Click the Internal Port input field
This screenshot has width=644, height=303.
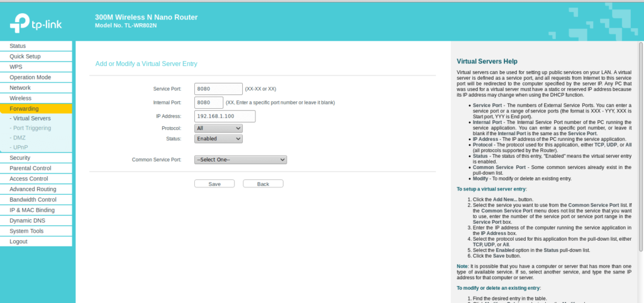click(x=209, y=102)
